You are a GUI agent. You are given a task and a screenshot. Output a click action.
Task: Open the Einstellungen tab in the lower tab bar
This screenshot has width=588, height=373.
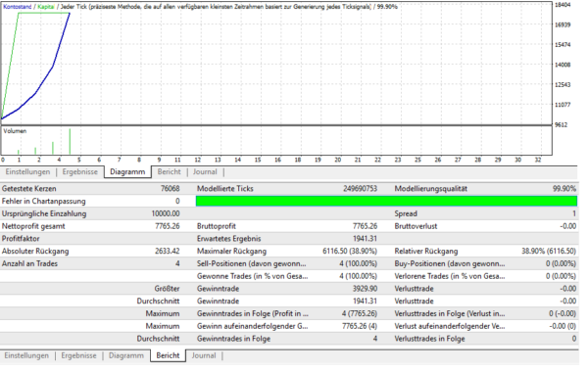click(26, 355)
